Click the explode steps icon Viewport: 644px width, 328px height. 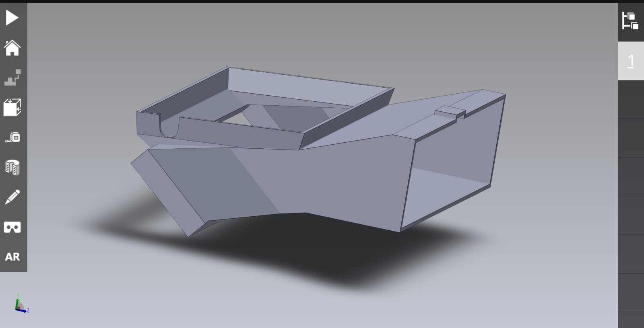tap(12, 78)
